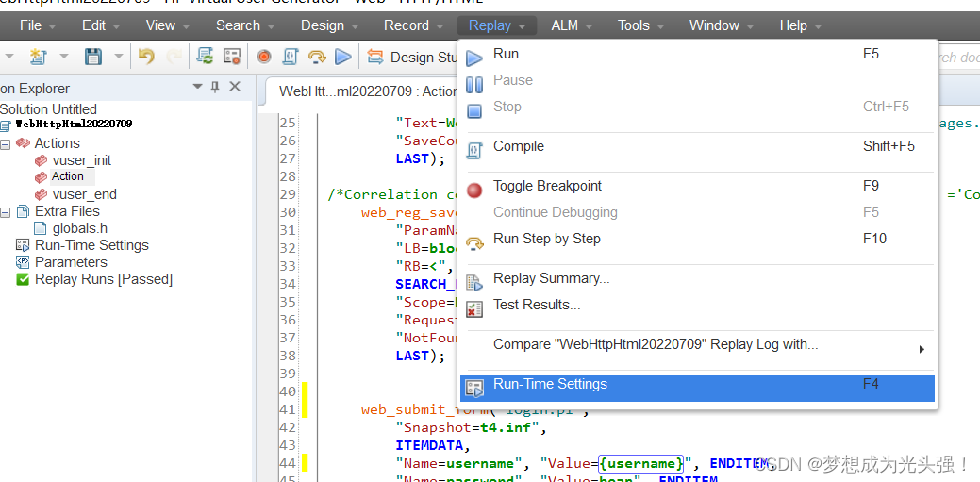
Task: Click the Save floppy-disk toolbar icon
Action: (x=93, y=57)
